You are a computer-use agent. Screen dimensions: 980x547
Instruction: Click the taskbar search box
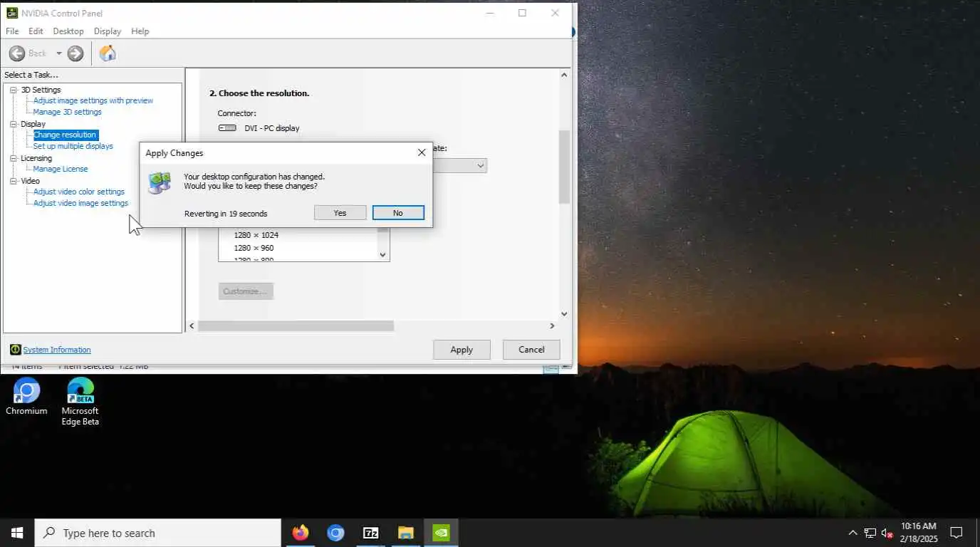click(157, 533)
